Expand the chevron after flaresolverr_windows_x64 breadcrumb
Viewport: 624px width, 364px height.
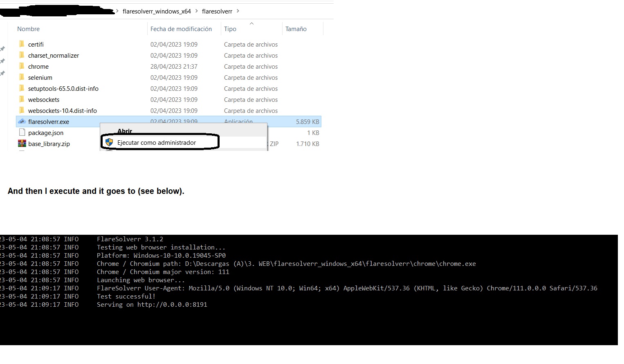point(197,11)
